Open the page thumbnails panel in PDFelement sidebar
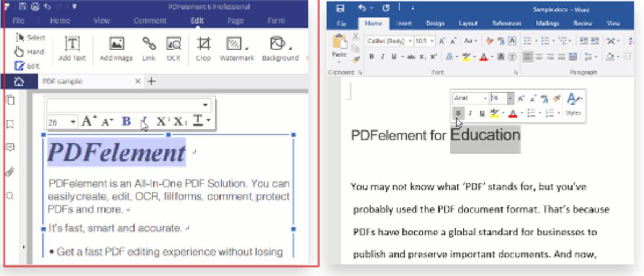 (x=10, y=100)
